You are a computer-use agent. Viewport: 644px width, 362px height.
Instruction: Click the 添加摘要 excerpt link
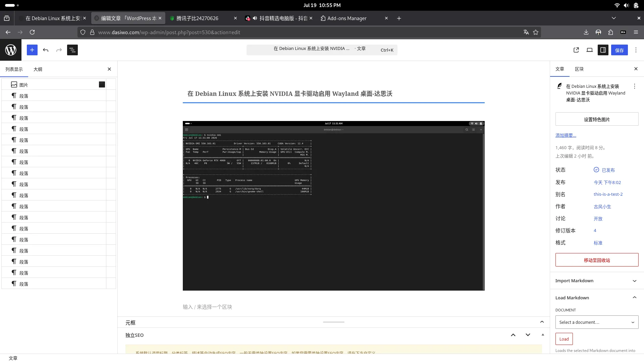[x=566, y=135]
